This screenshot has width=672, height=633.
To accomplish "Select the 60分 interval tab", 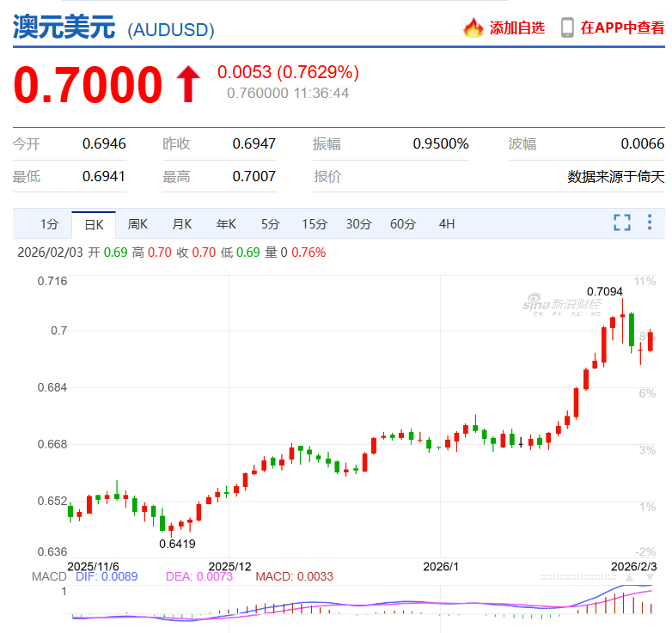I will [403, 224].
